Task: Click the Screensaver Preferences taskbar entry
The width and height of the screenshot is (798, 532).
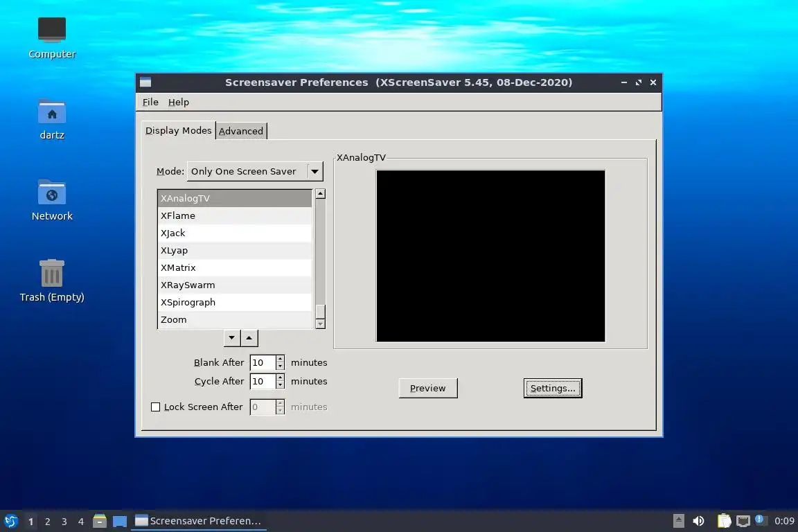Action: [x=199, y=521]
